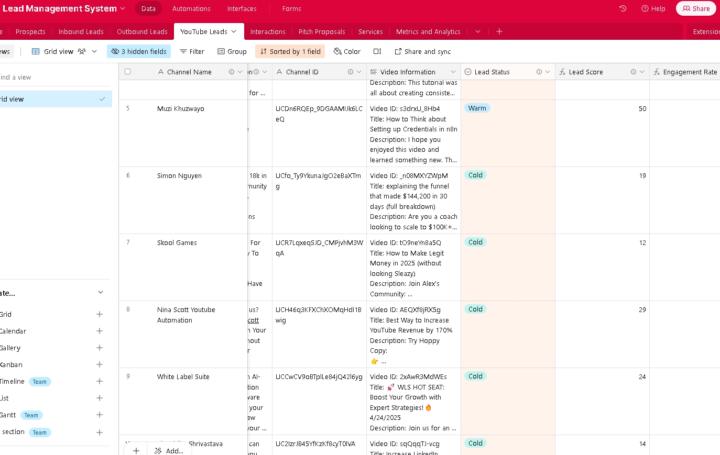Expand Channel Name column dropdown
Screen dimensions: 720x455
coord(240,72)
